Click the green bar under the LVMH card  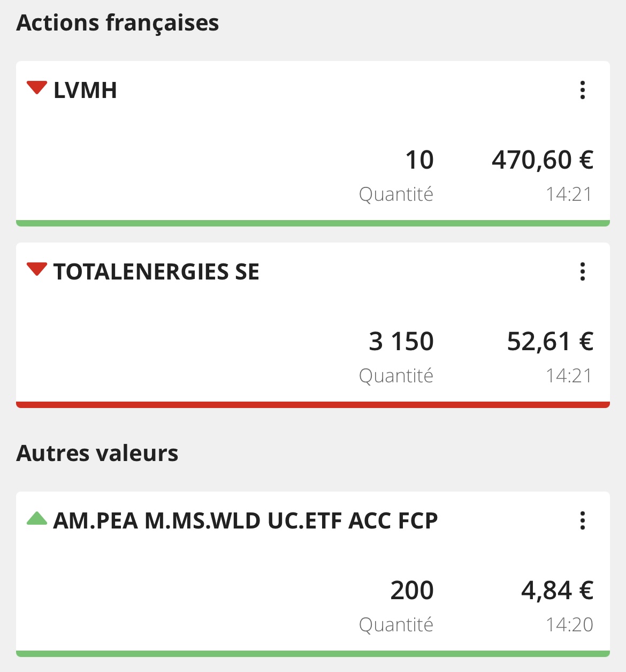(313, 223)
